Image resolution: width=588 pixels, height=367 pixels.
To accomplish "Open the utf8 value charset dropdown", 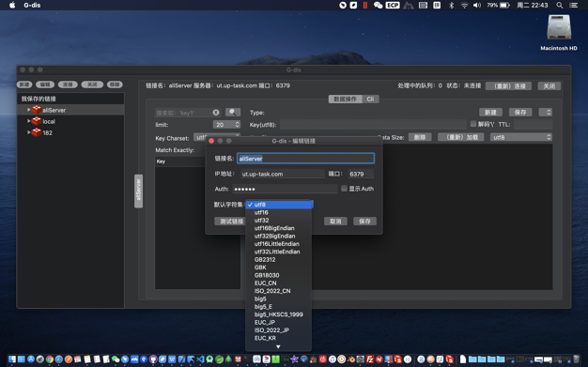I will tap(521, 137).
